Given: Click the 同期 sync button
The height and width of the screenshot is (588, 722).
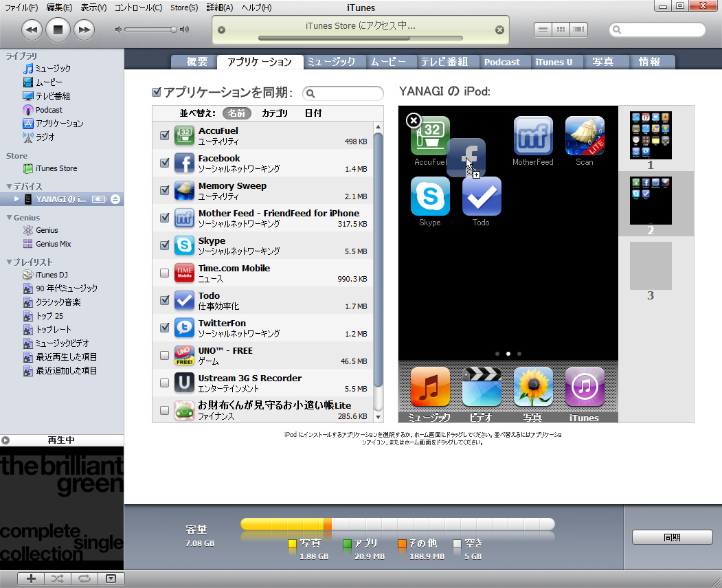Looking at the screenshot, I should (673, 537).
